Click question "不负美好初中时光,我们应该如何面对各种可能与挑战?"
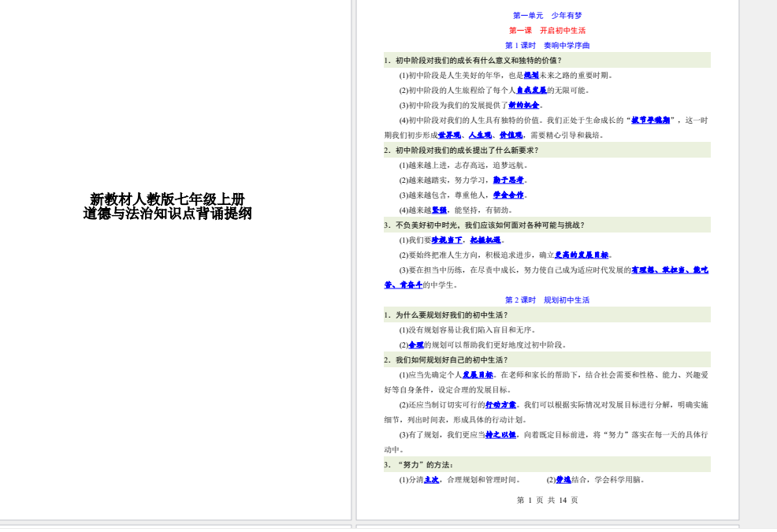Image resolution: width=777 pixels, height=532 pixels. pyautogui.click(x=490, y=225)
